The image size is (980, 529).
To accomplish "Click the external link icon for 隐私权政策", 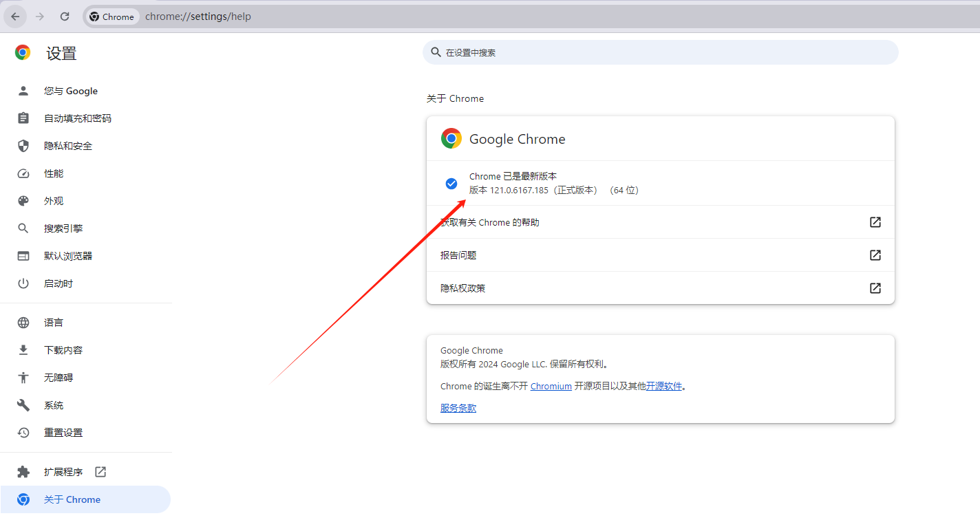I will coord(875,288).
